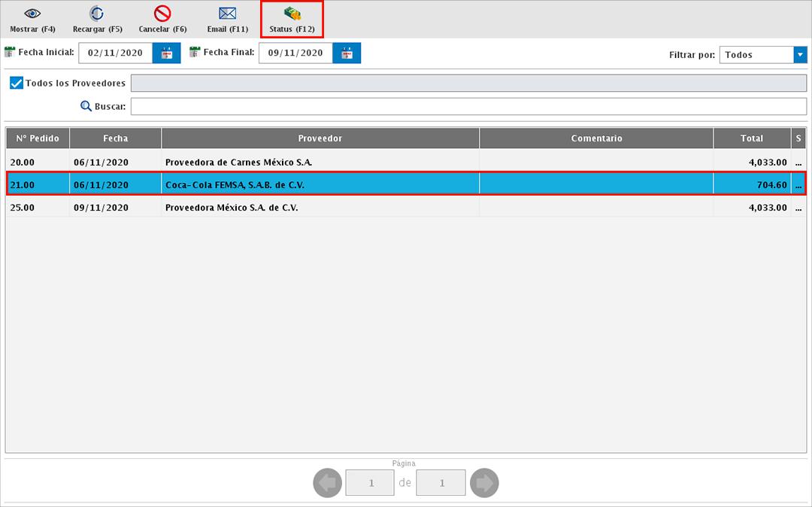Open calendar picker for Fecha Final
Screen dimensions: 812x507
347,53
